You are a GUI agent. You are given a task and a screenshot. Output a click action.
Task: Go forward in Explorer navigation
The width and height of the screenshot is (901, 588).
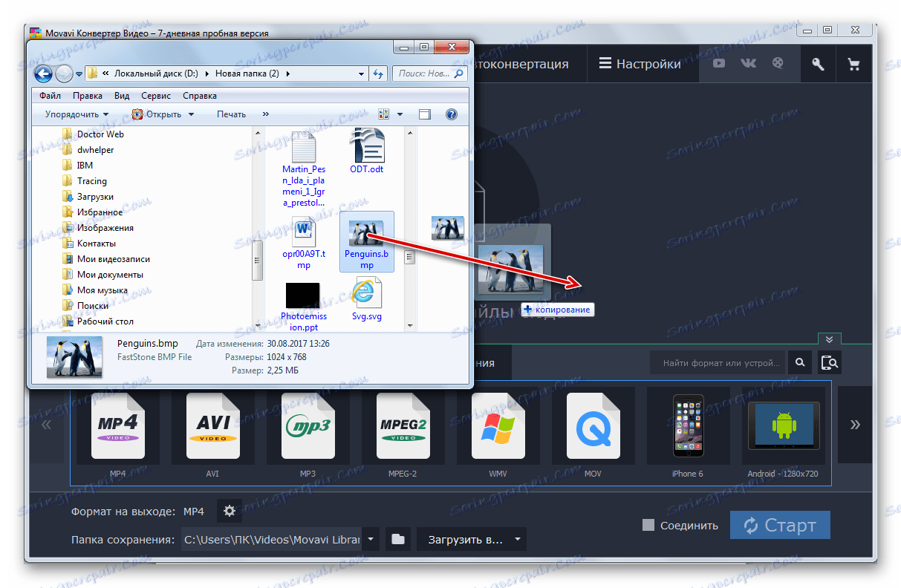click(x=65, y=73)
